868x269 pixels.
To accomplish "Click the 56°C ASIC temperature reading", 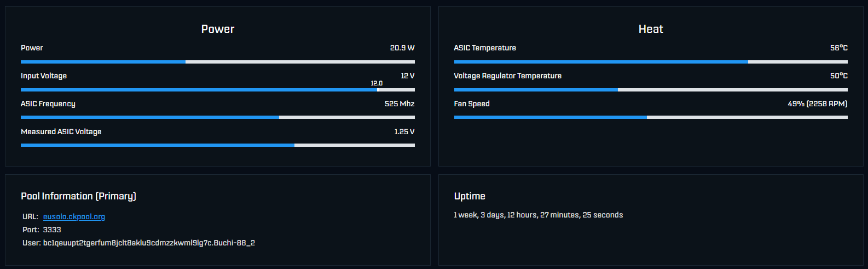I will (x=839, y=48).
